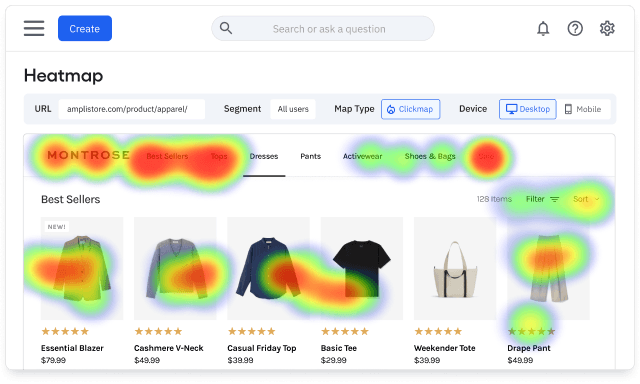Click the Weekender Tote star rating
640x384 pixels.
coord(438,331)
